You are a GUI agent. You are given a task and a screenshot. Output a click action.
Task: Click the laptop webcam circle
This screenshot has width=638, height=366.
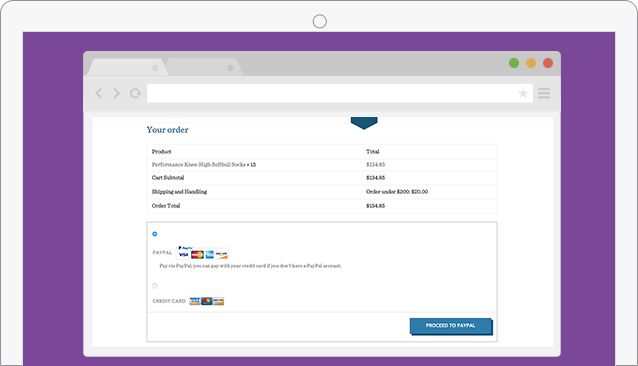pos(320,22)
